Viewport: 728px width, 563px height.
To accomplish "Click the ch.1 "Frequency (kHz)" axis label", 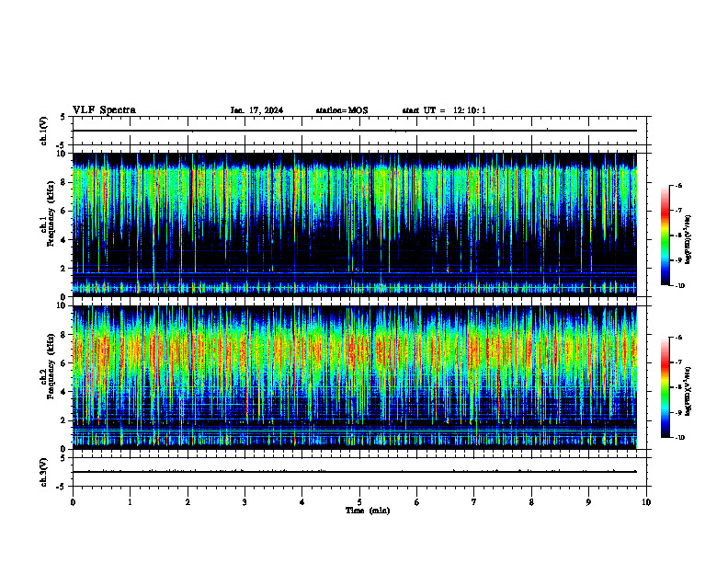I will [x=51, y=213].
